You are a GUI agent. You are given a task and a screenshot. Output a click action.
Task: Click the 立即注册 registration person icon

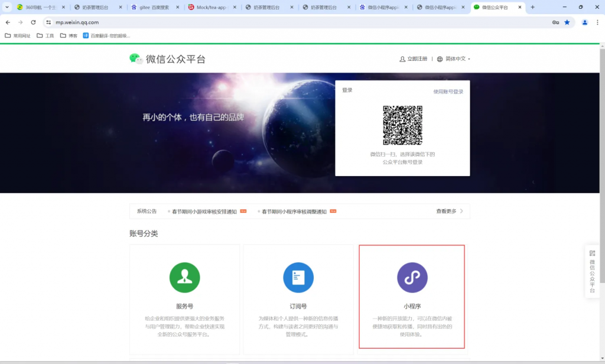click(x=404, y=58)
